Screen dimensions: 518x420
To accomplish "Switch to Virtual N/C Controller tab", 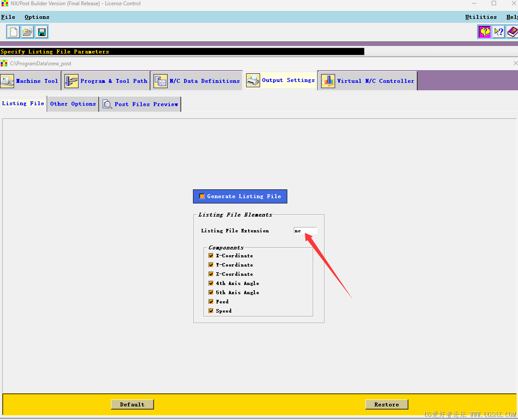I will [x=368, y=81].
